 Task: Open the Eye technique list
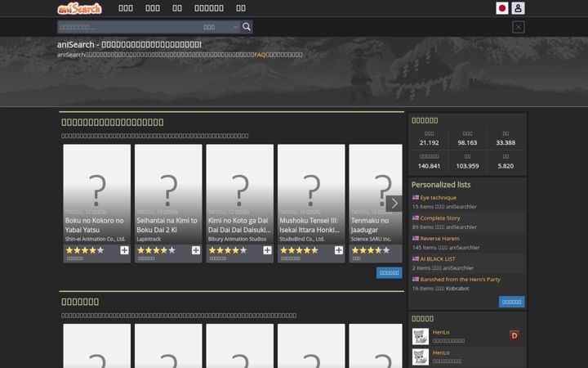[x=438, y=198]
